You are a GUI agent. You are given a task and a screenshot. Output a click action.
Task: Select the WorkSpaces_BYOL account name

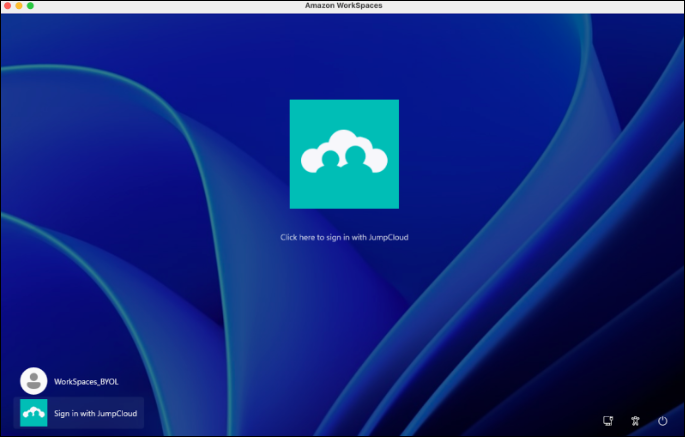[86, 382]
